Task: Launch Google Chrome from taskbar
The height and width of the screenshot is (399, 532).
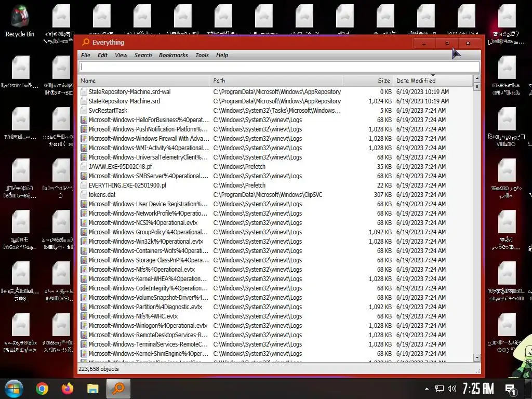Action: [42, 389]
